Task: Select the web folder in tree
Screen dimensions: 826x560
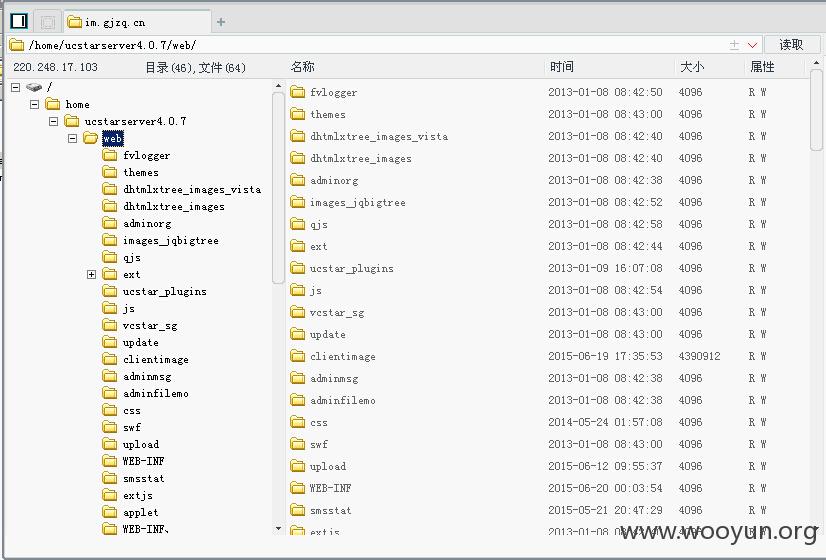Action: click(x=113, y=139)
